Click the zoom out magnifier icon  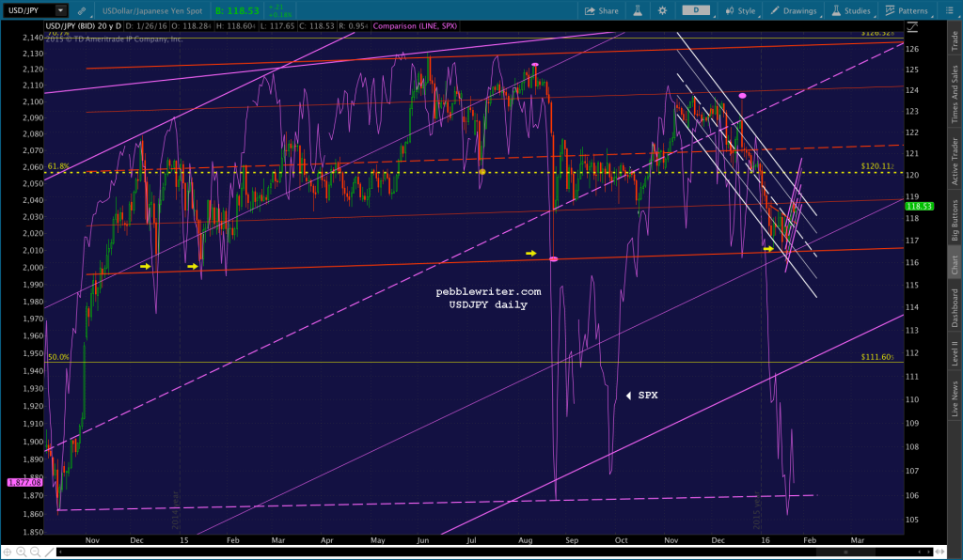click(x=35, y=552)
